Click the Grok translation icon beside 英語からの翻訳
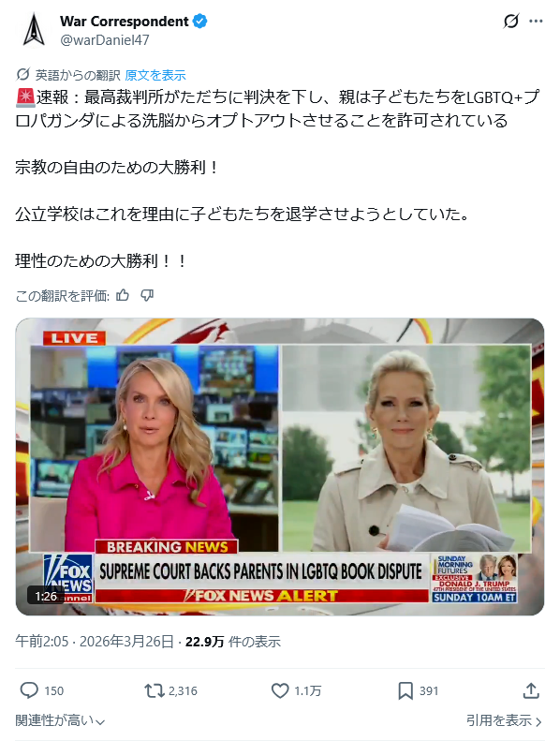This screenshot has width=560, height=741. tap(22, 75)
